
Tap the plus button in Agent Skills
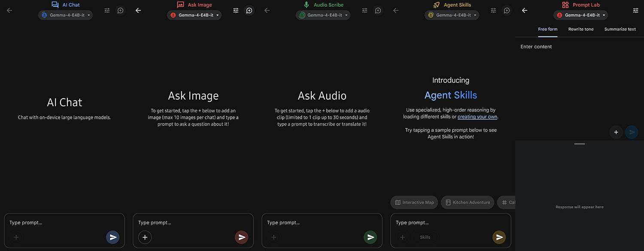402,237
